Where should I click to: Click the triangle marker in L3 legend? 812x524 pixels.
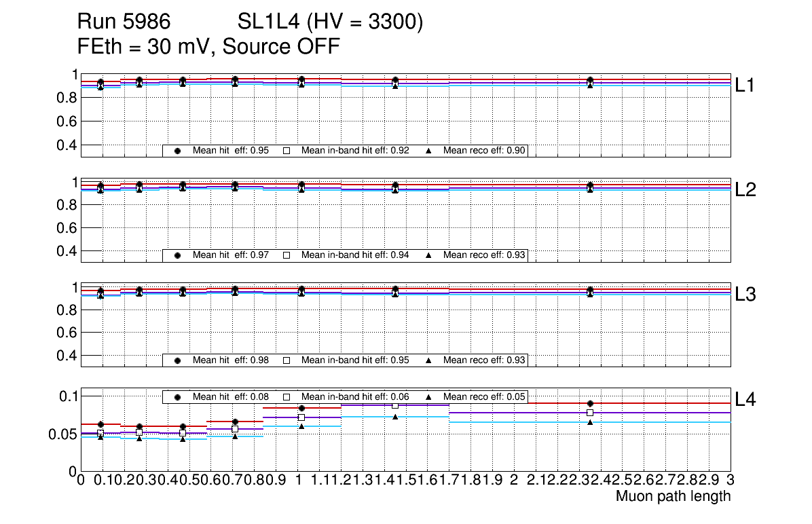click(429, 360)
